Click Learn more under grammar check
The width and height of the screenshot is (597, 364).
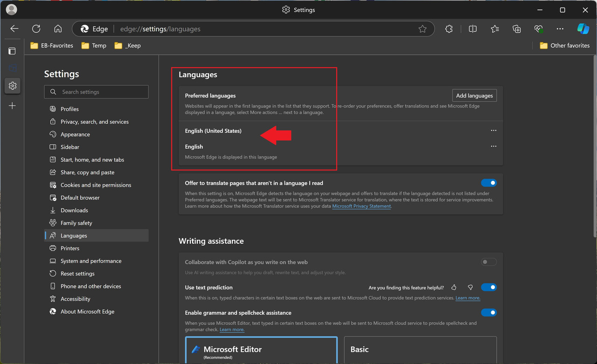tap(232, 330)
